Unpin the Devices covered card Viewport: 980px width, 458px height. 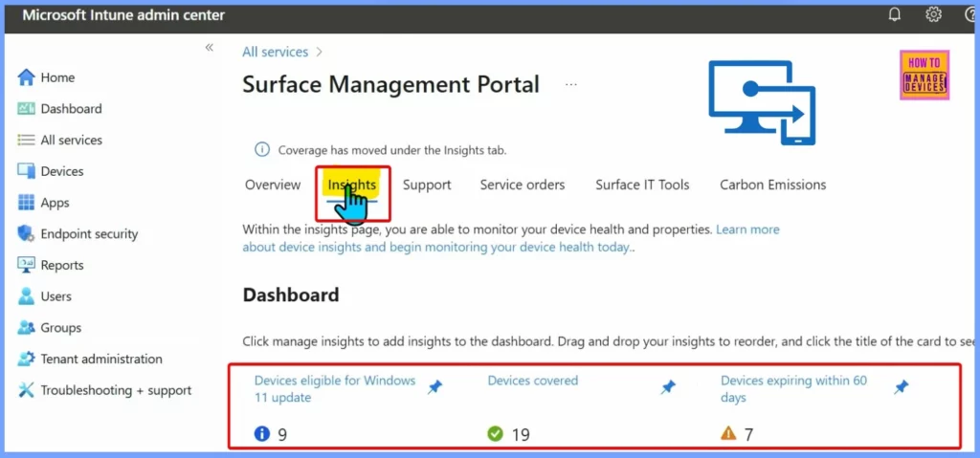(x=668, y=388)
